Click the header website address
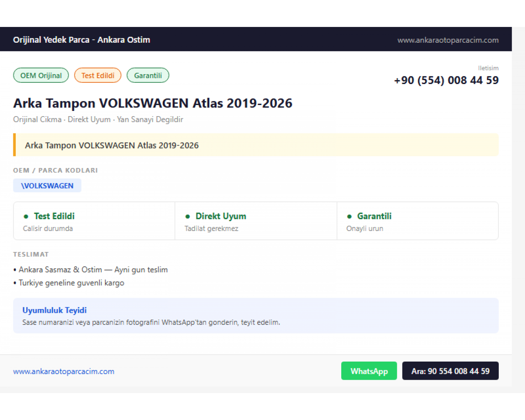Screen dimensions: 525x420 448,40
